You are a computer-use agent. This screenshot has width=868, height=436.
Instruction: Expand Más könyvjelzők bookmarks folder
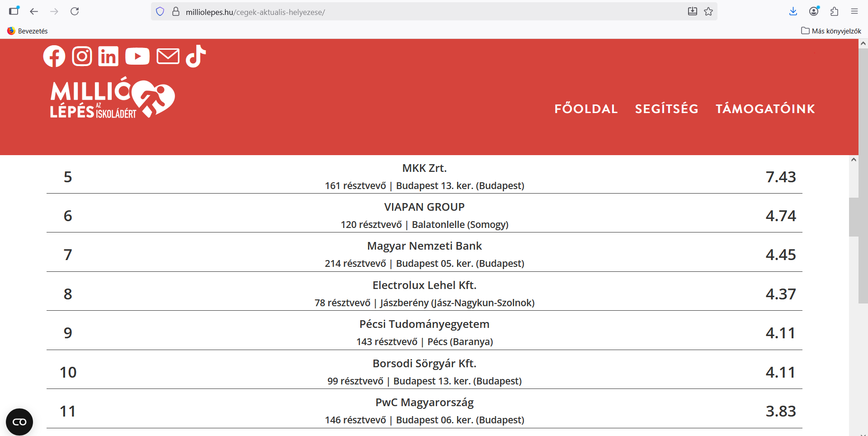[831, 31]
